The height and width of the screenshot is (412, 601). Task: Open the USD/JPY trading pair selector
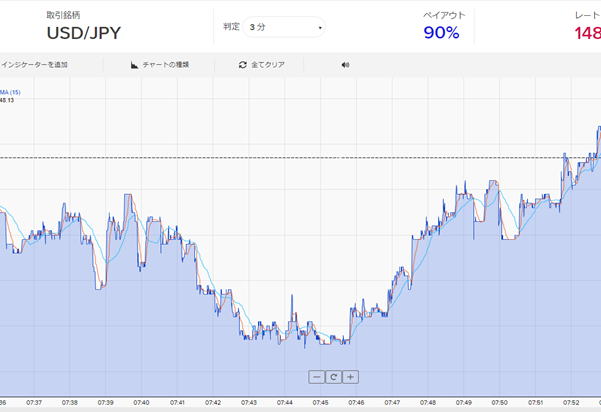pyautogui.click(x=84, y=32)
